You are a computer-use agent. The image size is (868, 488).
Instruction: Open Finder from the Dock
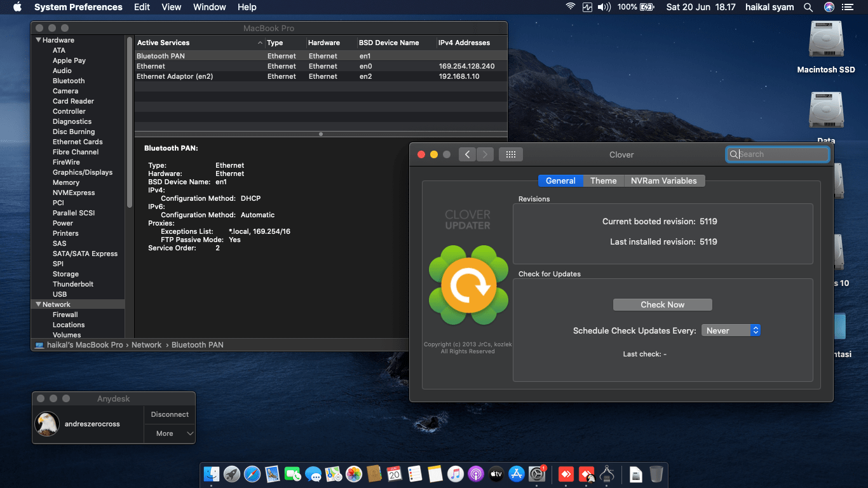point(212,474)
